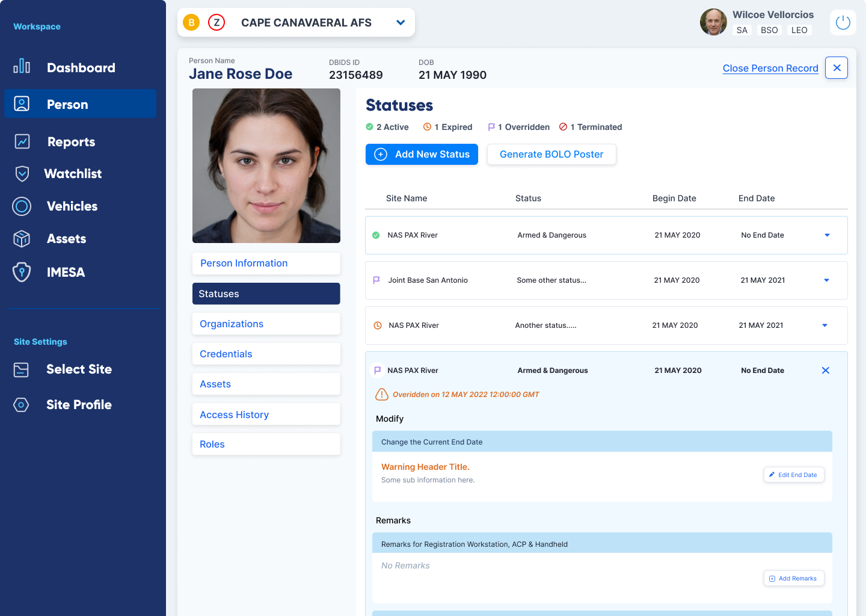
Task: Click the Person sidebar icon
Action: click(22, 104)
